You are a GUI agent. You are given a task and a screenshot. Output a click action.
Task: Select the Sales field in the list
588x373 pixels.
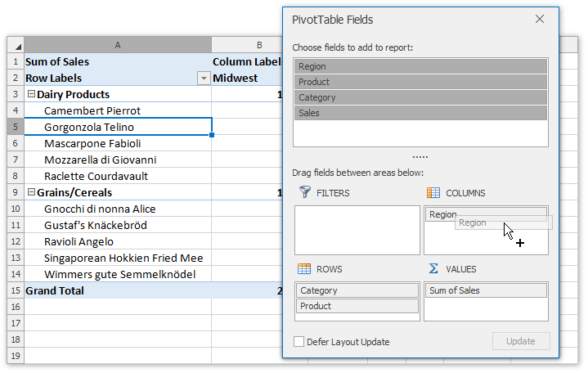tap(420, 113)
